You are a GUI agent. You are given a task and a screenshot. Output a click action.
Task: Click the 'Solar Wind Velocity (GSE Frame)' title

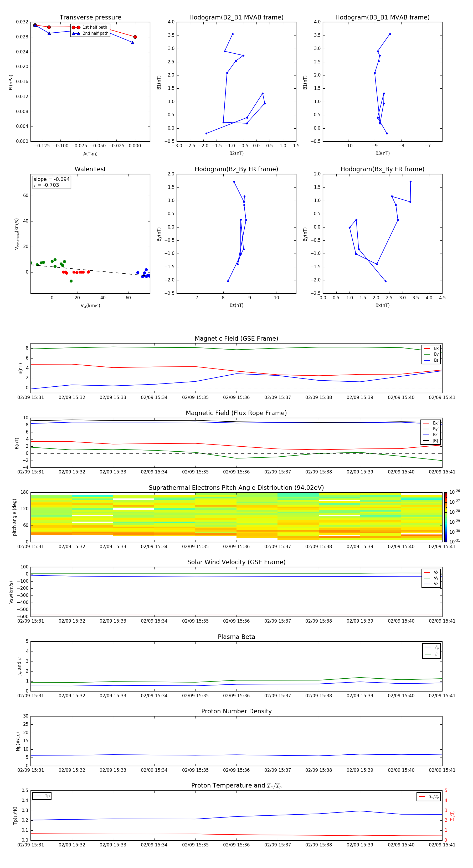(236, 562)
